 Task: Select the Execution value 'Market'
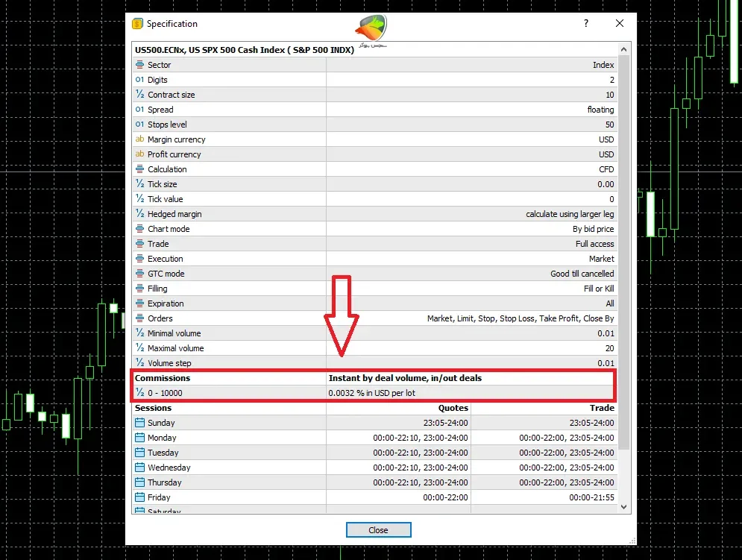(602, 259)
